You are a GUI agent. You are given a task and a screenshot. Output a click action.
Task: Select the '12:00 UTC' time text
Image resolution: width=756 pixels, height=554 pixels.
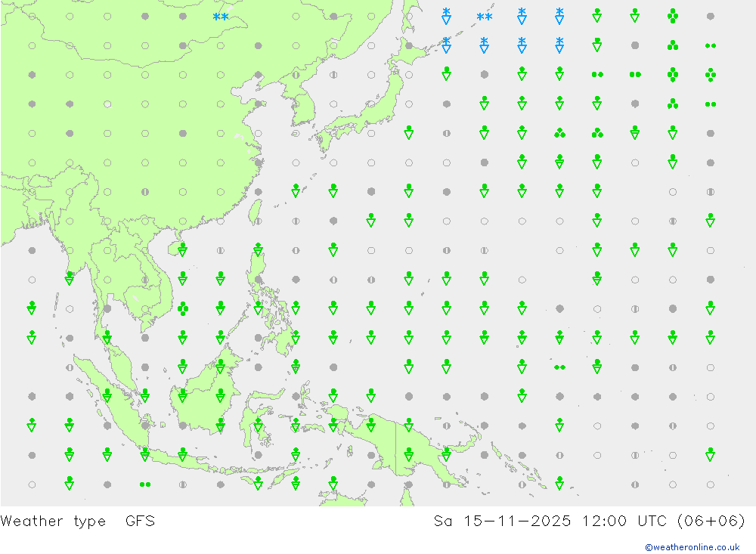pos(624,522)
